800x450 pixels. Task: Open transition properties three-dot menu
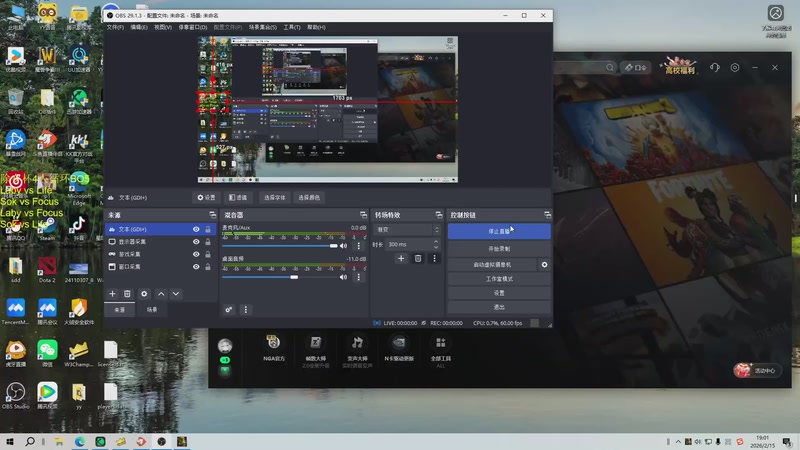[x=434, y=259]
